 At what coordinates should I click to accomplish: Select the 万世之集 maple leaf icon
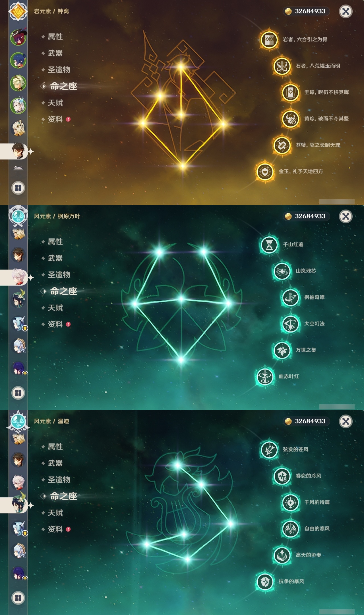(x=282, y=350)
